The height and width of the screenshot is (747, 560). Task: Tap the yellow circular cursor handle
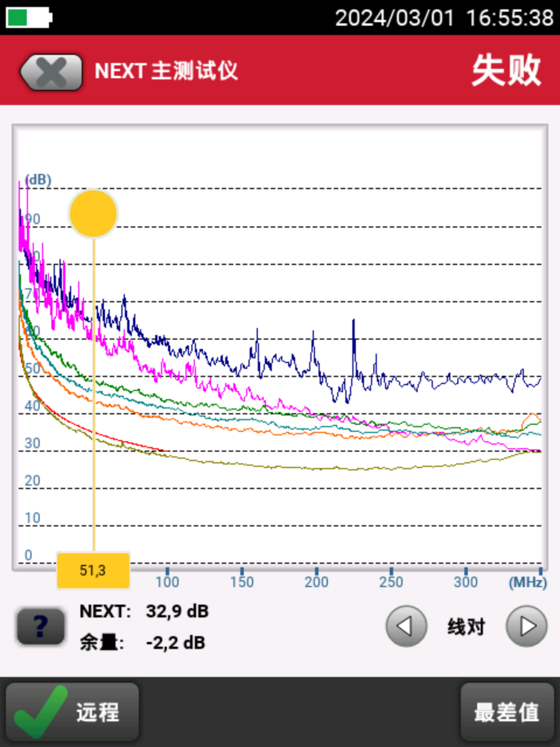tap(93, 214)
